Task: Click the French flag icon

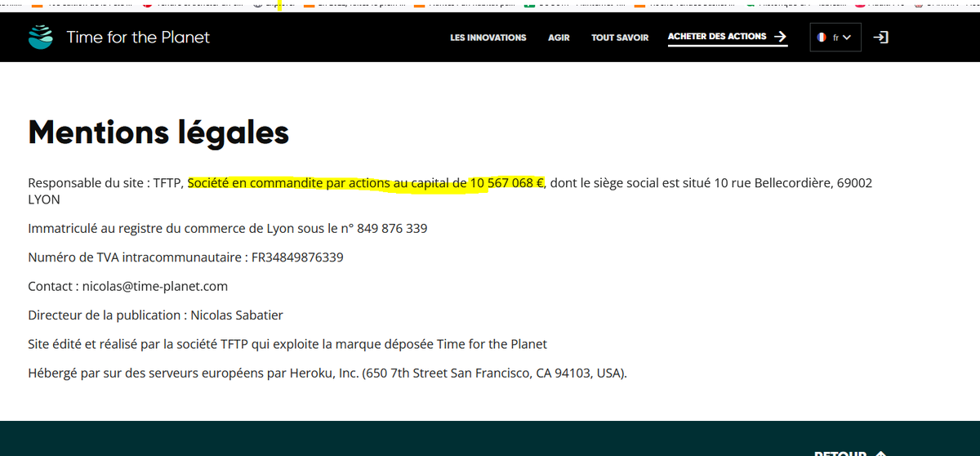Action: click(822, 37)
